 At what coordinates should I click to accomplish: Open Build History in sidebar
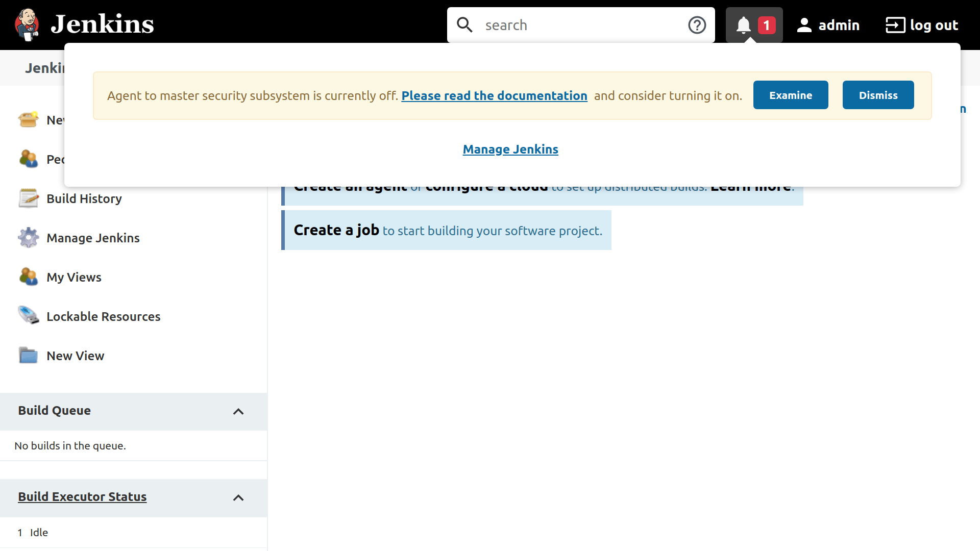click(x=84, y=198)
